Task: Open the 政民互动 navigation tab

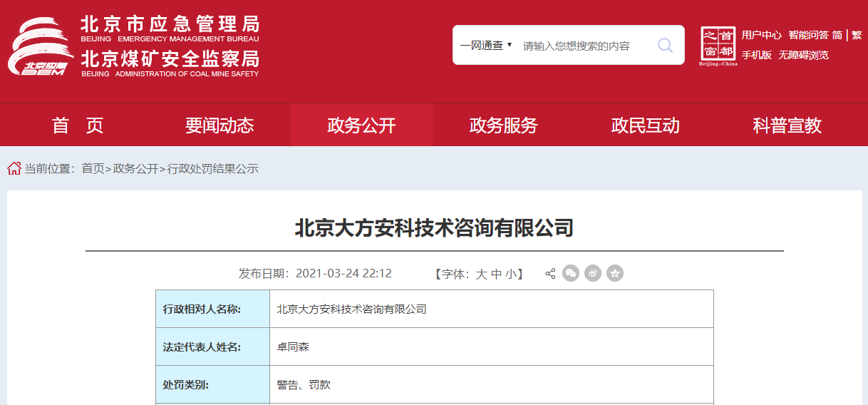Action: point(645,125)
